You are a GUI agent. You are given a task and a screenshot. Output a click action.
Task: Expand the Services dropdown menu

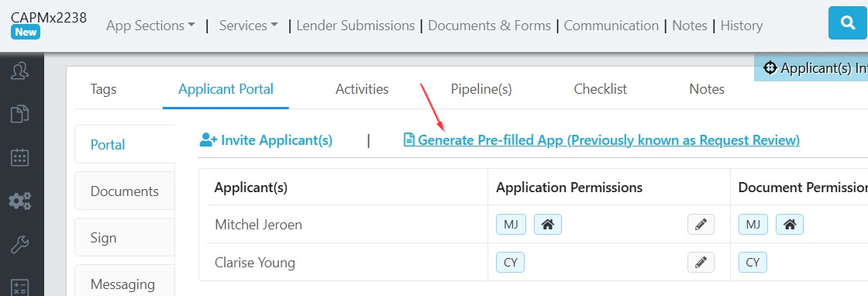[249, 26]
